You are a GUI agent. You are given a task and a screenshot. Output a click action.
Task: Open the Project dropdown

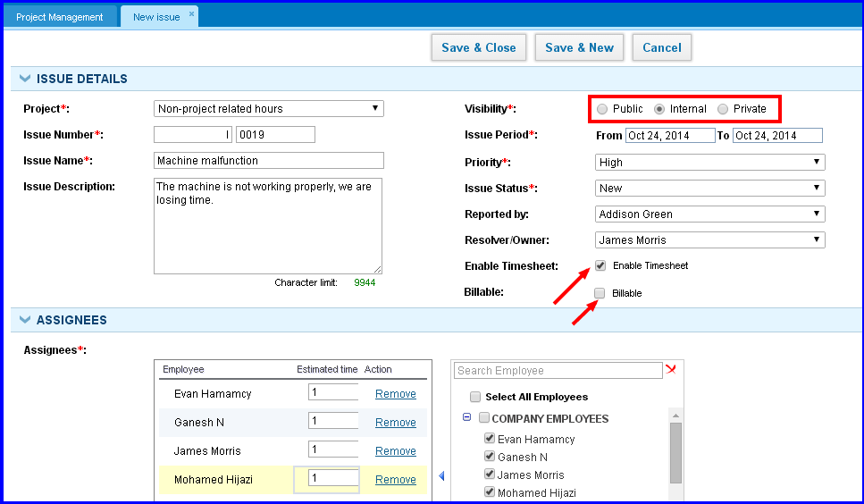(x=268, y=108)
